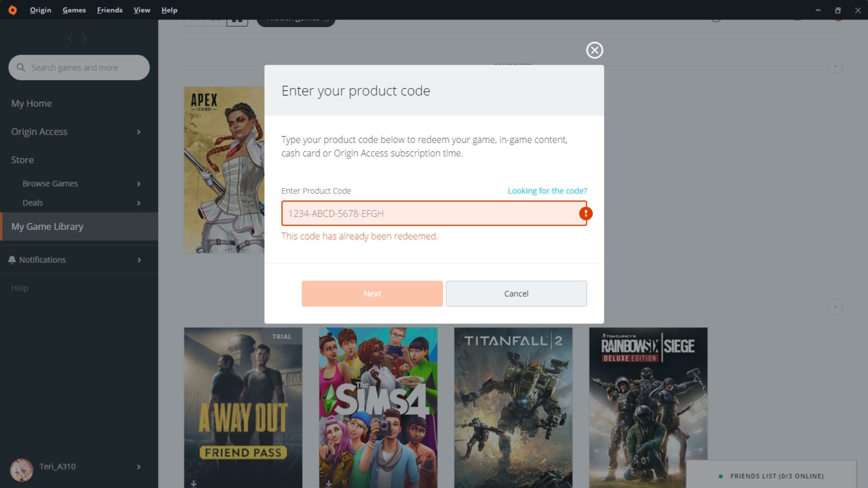Minimize the Origin window
This screenshot has width=868, height=488.
818,10
